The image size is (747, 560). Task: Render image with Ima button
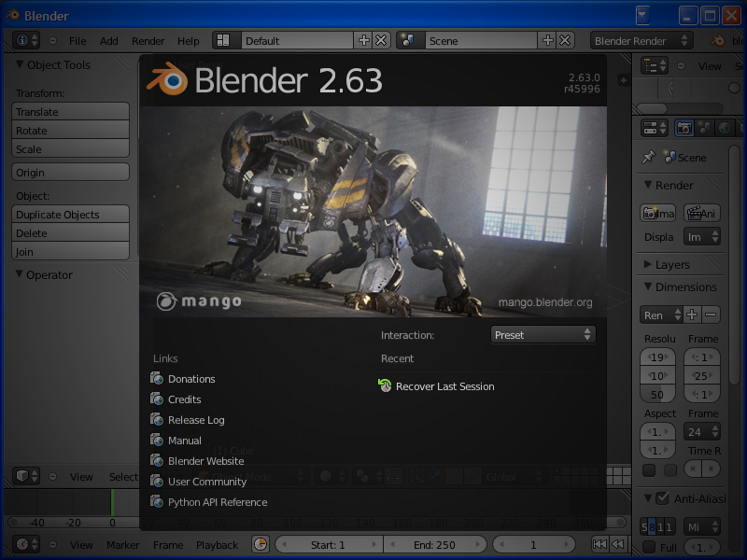pos(658,214)
